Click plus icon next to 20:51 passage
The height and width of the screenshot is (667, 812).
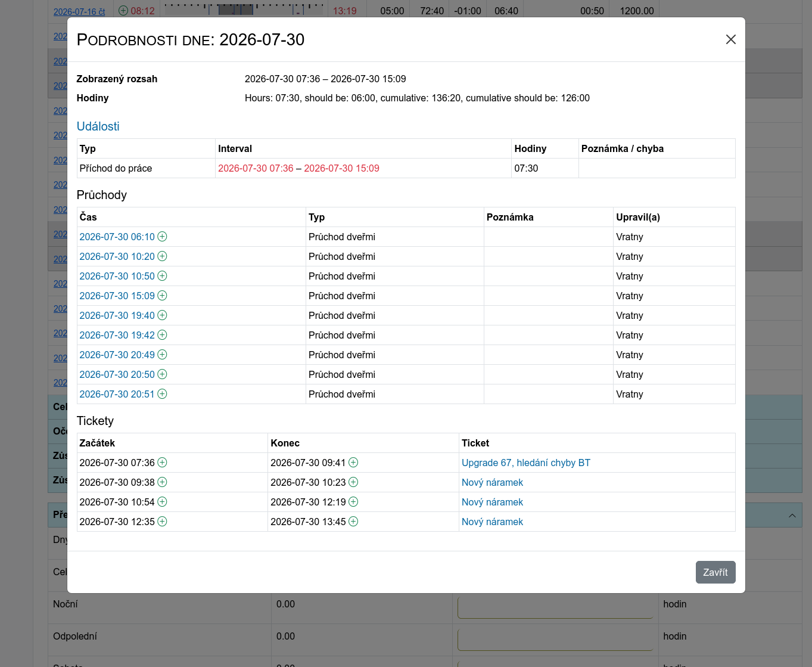tap(162, 394)
